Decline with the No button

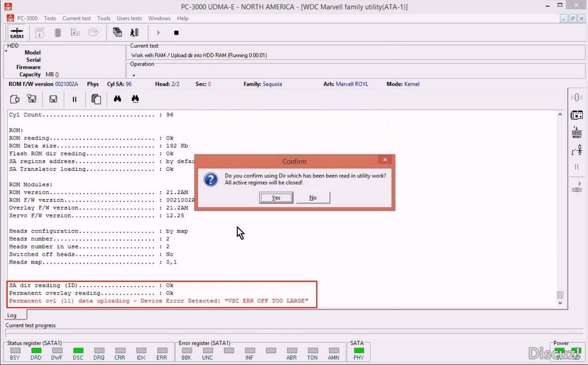point(313,197)
